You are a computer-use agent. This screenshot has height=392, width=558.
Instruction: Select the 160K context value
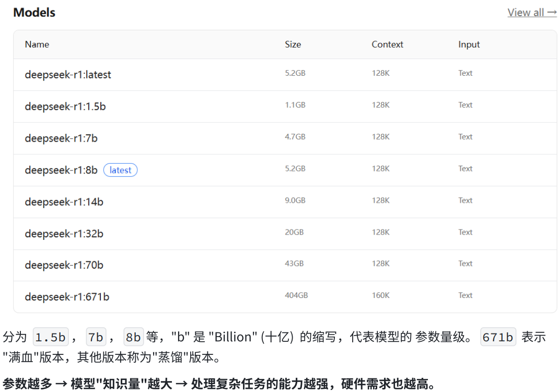(380, 295)
